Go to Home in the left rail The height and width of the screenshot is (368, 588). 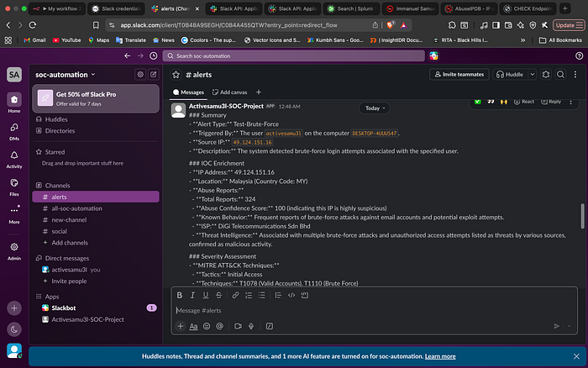coord(14,103)
